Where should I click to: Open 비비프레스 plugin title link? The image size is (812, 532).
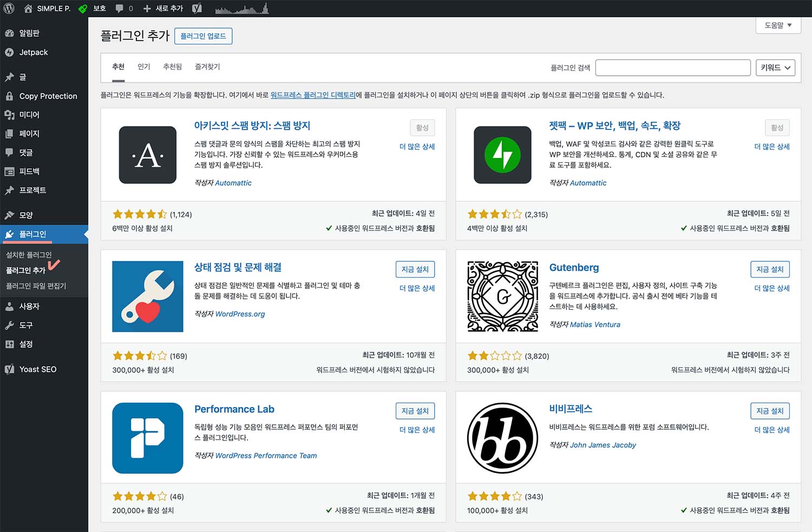571,409
